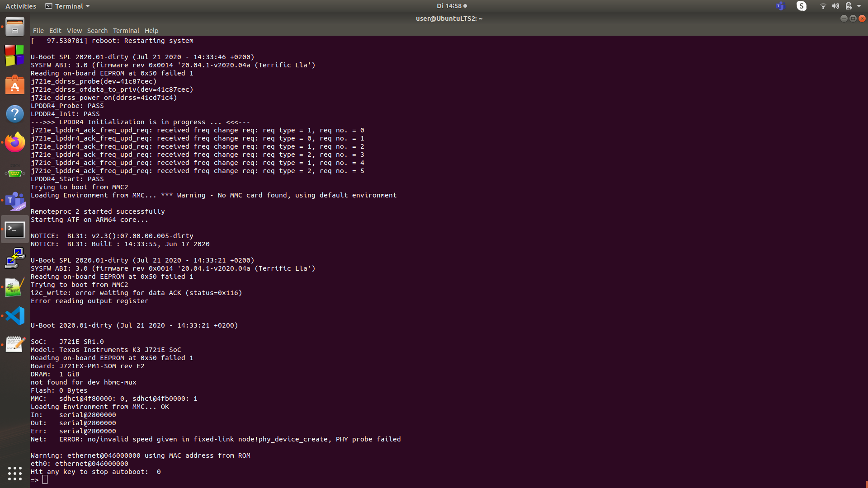Screen dimensions: 868x488
Task: Click 'Loading Environment from MMC... OK' line
Action: click(x=100, y=407)
